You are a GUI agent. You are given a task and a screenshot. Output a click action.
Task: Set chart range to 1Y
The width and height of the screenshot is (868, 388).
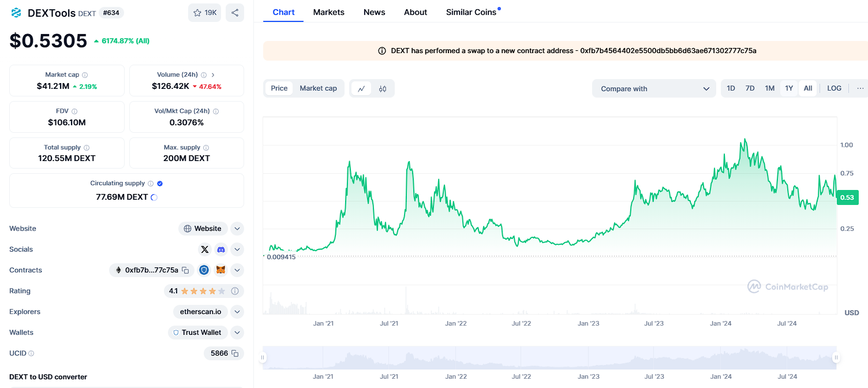789,88
